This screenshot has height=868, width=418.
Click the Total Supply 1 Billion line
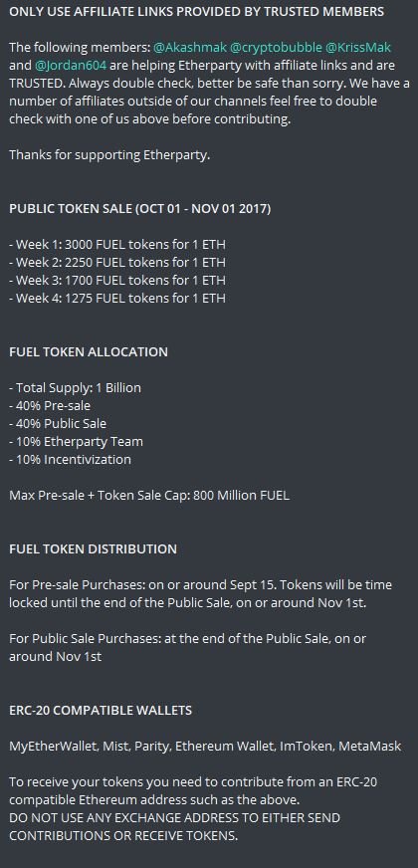(x=76, y=387)
